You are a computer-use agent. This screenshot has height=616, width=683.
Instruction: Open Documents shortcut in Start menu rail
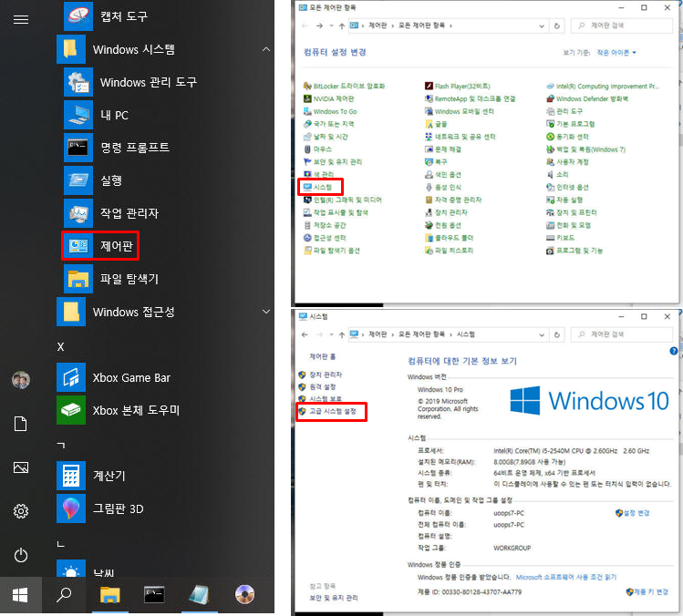20,424
